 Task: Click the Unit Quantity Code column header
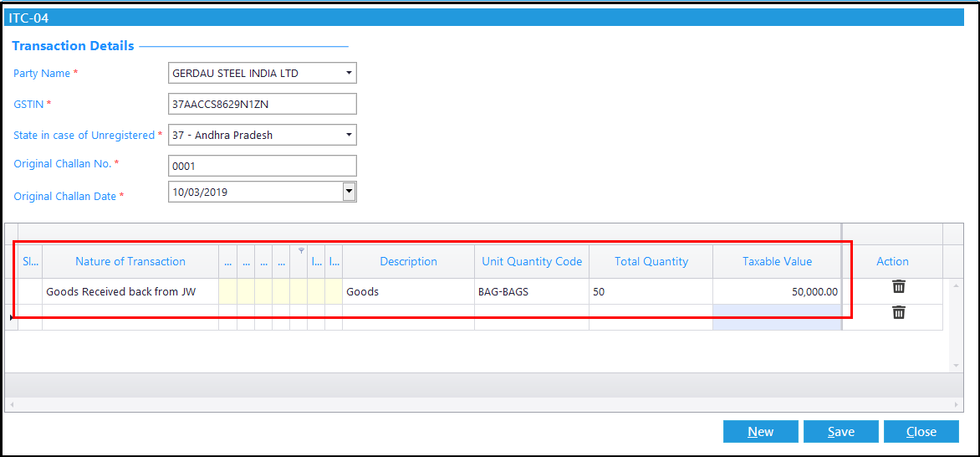click(x=532, y=262)
